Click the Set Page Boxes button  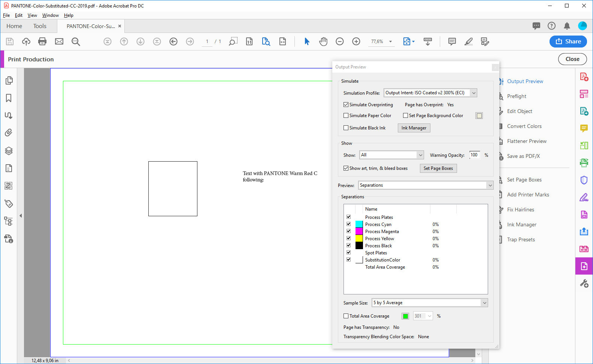point(438,168)
